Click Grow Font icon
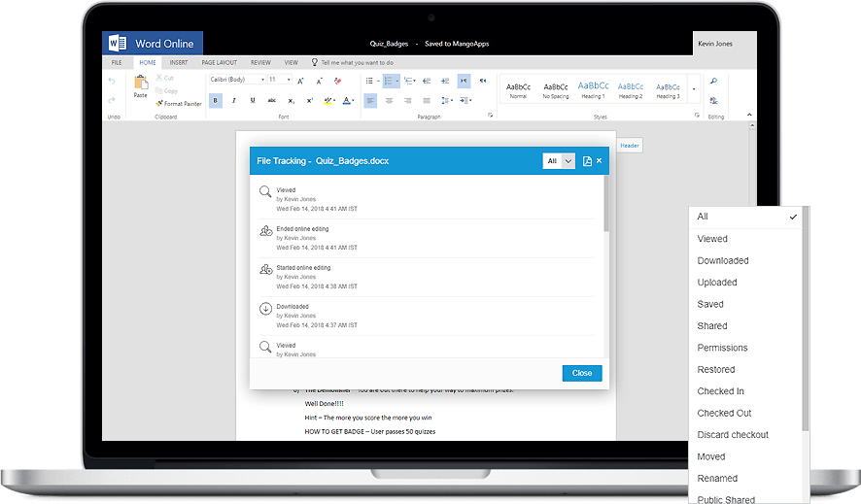This screenshot has height=504, width=861. (300, 81)
